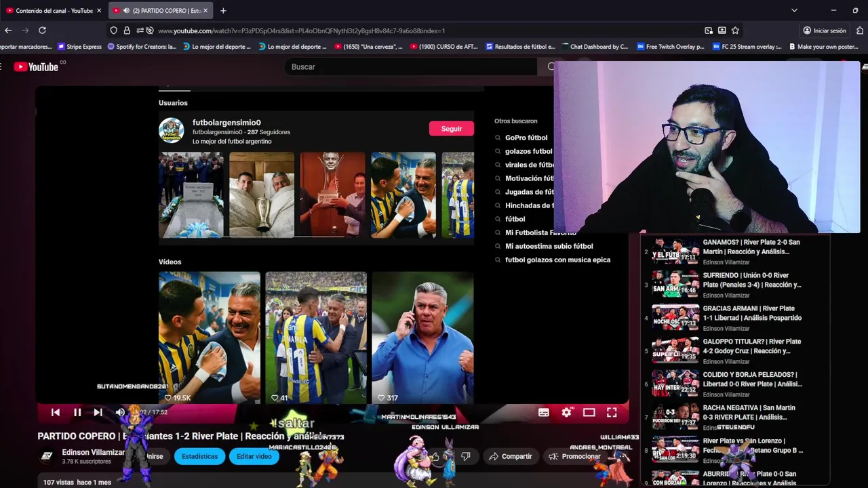Click the YouTube logo to go home

[36, 66]
